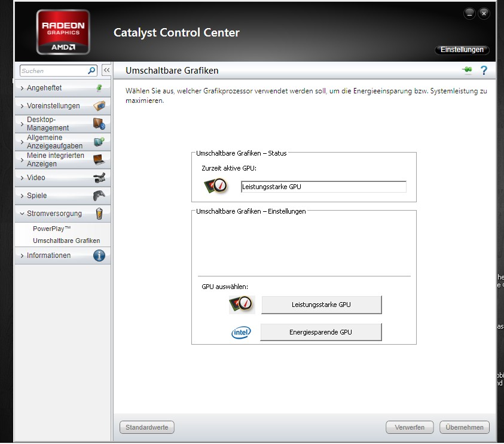Click the Radeon Graphics AMD logo

click(x=63, y=32)
